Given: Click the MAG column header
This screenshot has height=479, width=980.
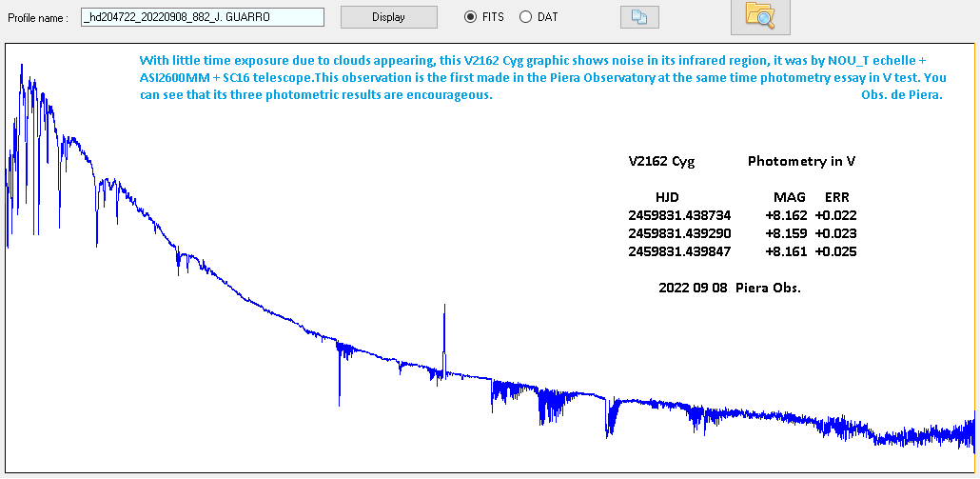Looking at the screenshot, I should [790, 196].
